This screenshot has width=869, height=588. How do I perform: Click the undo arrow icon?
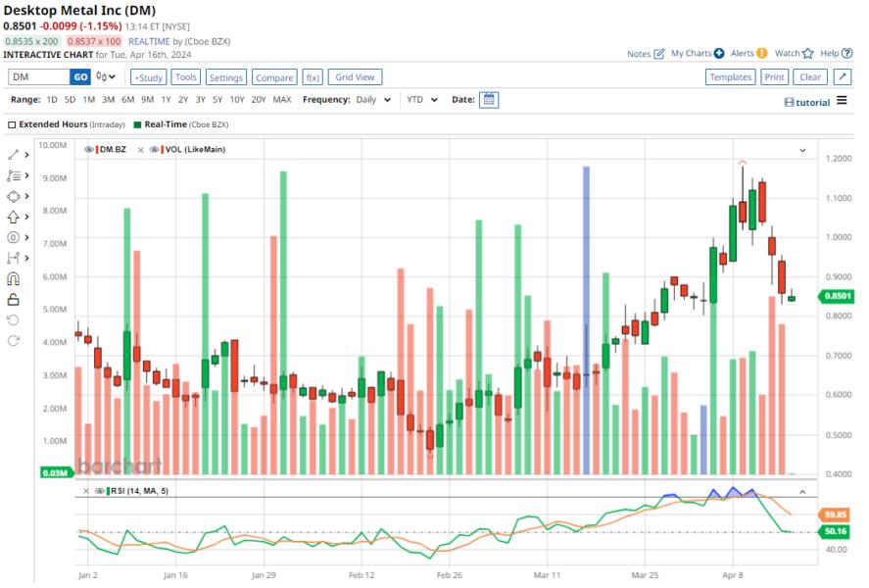[x=14, y=319]
